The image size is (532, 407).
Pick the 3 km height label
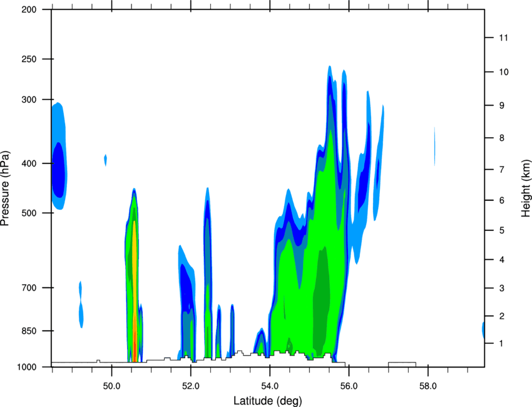click(501, 288)
